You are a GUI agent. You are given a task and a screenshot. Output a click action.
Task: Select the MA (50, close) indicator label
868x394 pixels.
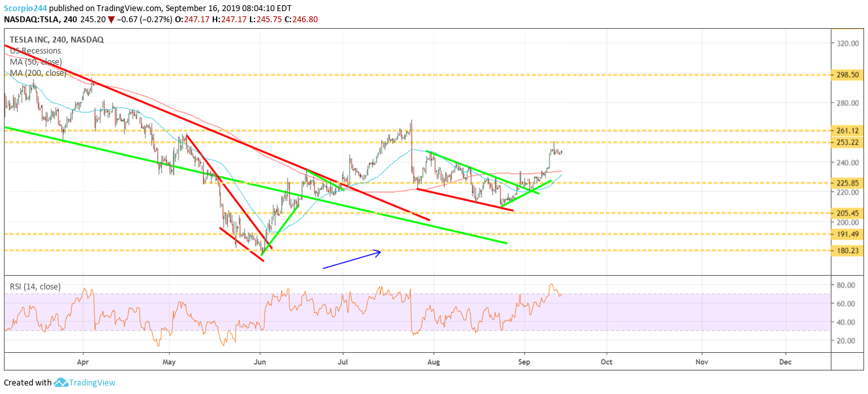[x=36, y=62]
